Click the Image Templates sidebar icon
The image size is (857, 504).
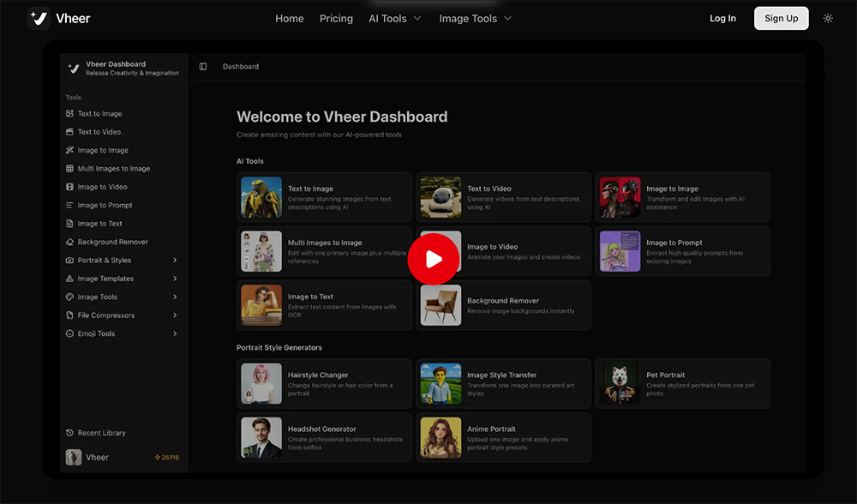(69, 279)
